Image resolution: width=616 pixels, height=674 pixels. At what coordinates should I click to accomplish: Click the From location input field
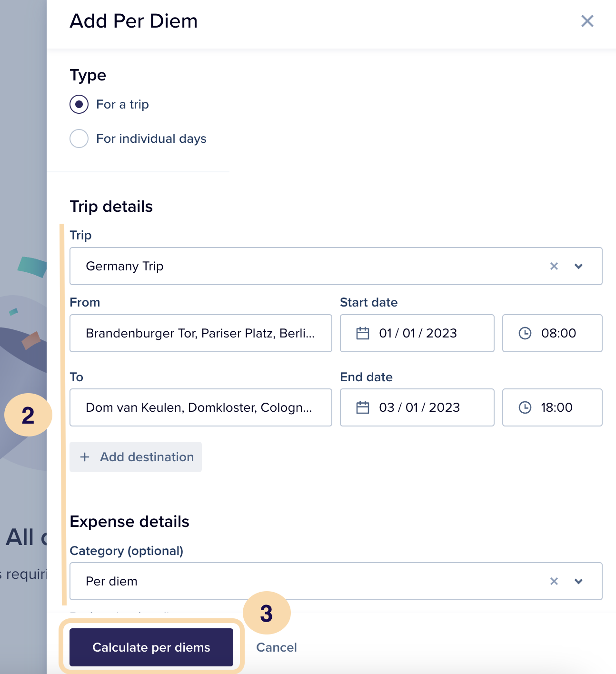click(x=200, y=333)
